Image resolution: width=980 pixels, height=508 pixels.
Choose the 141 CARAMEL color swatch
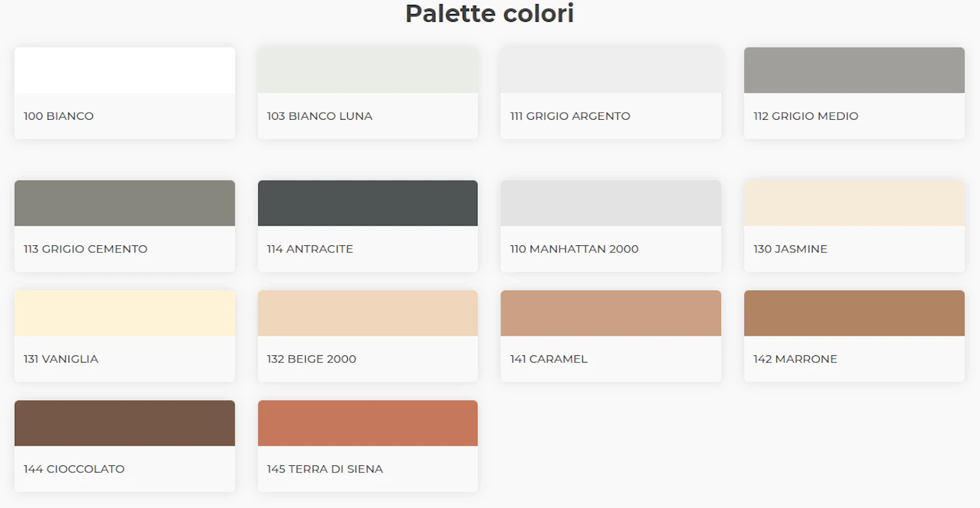pos(611,313)
